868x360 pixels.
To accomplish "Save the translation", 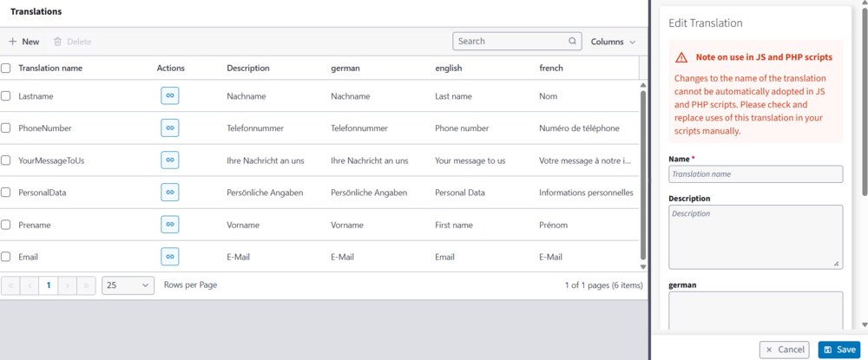I will click(x=838, y=350).
